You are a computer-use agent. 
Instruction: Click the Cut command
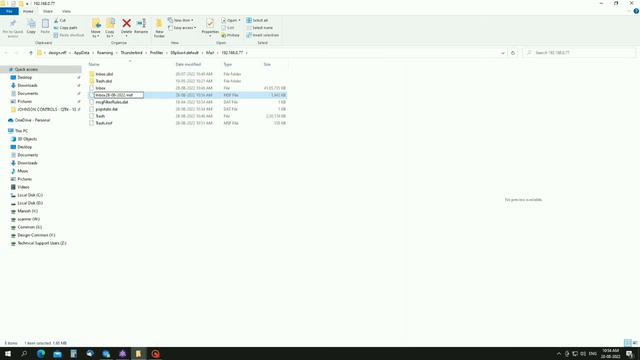(60, 20)
